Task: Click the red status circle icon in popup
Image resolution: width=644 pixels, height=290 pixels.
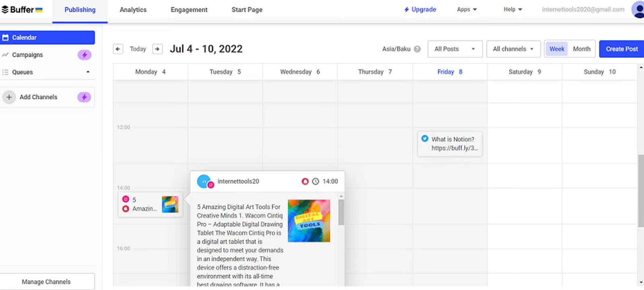Action: [x=305, y=182]
